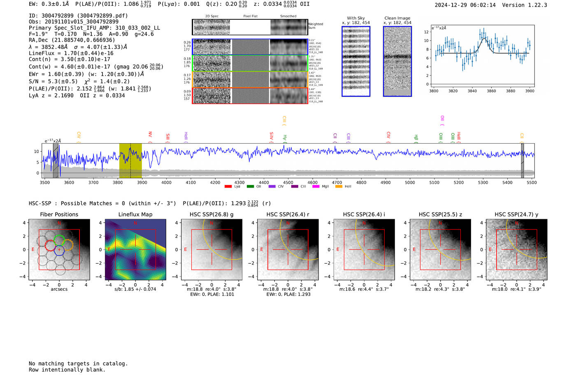Select the red-bordered fiber 2D spectrum

pyautogui.click(x=250, y=95)
